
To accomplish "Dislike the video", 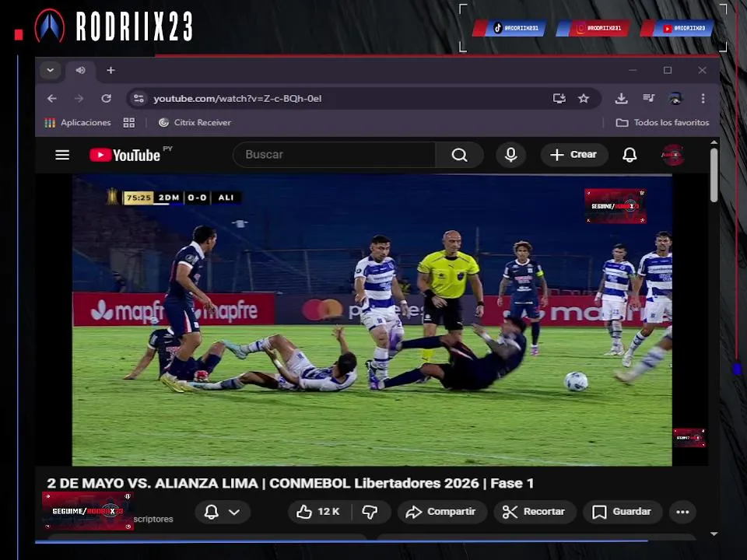I will (x=370, y=512).
